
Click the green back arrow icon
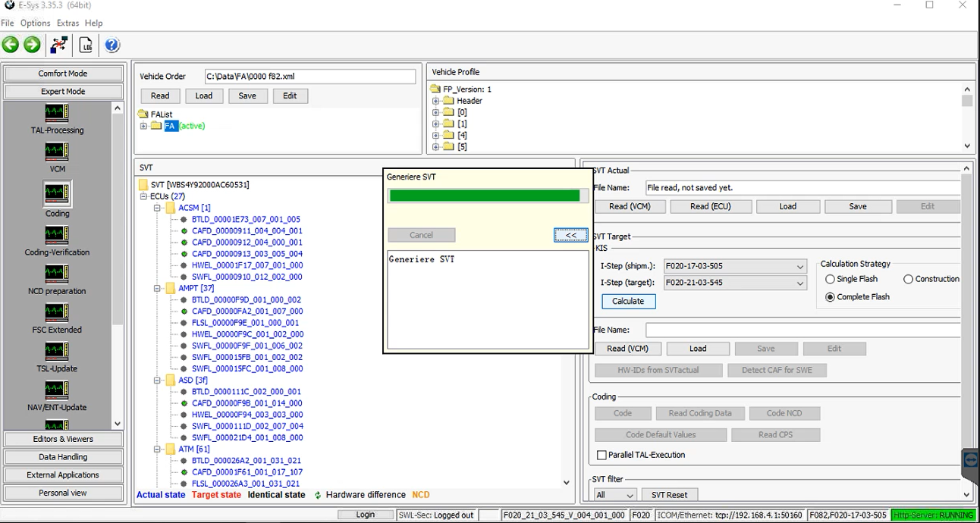(11, 45)
